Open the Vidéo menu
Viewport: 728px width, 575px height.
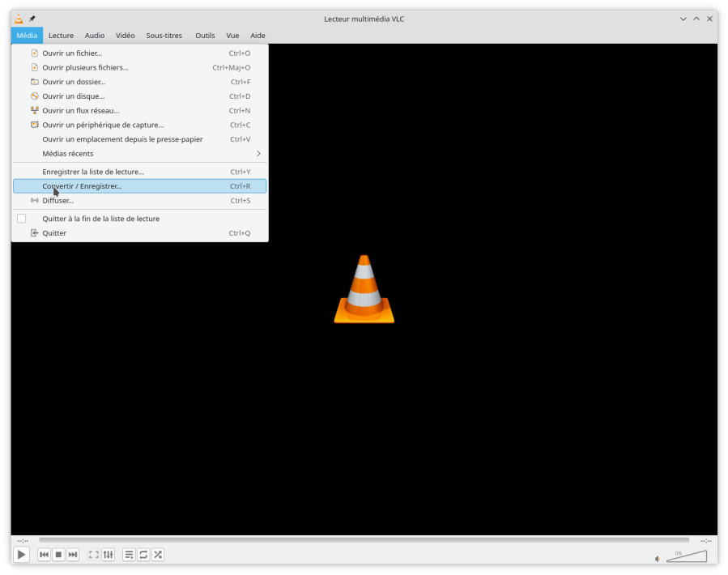(125, 36)
